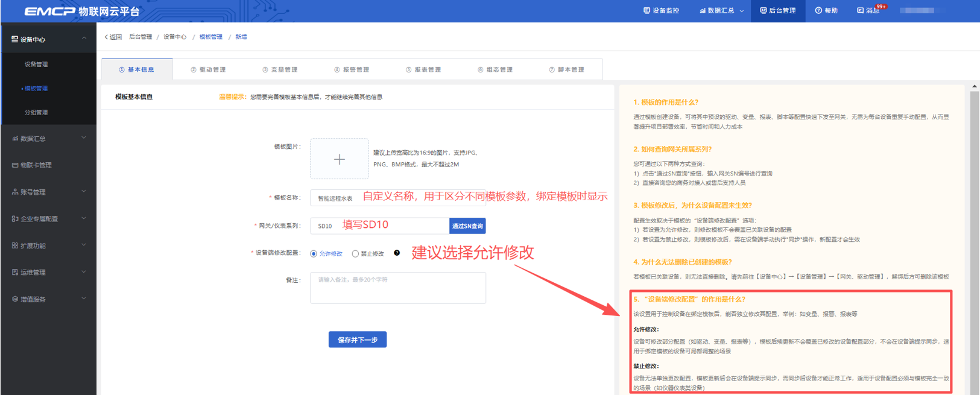Screen dimensions: 980x395
Task: Click the 帮助 help question-mark icon
Action: tap(818, 10)
